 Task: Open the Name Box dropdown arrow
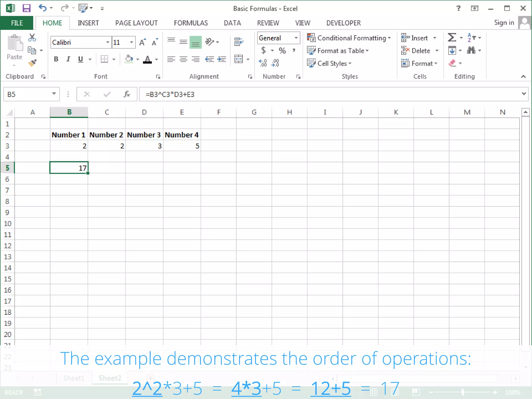click(x=54, y=94)
